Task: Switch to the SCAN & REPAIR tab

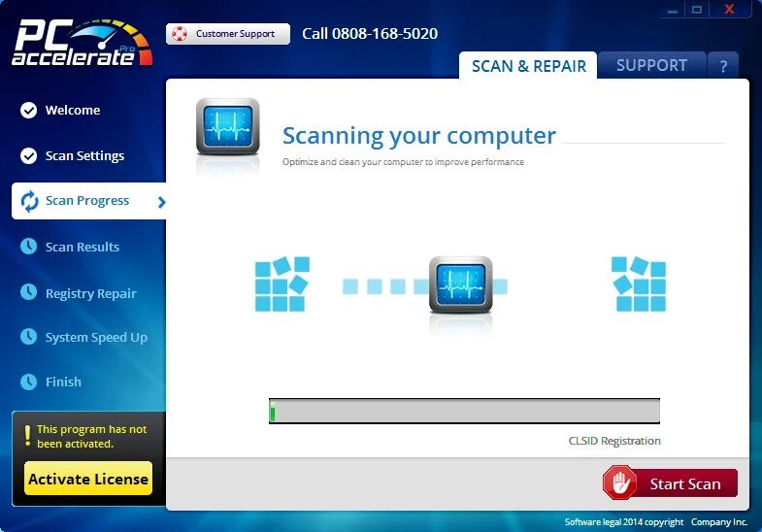Action: pyautogui.click(x=528, y=66)
